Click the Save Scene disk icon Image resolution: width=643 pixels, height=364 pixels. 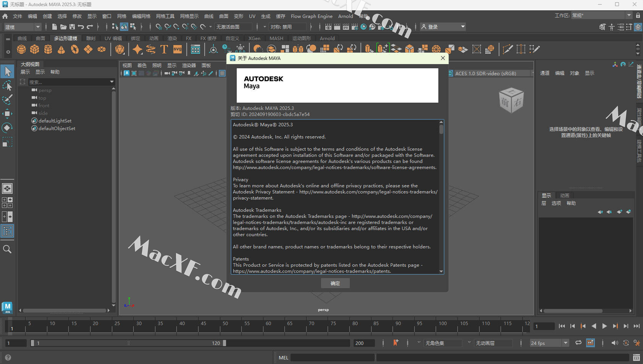tap(72, 27)
